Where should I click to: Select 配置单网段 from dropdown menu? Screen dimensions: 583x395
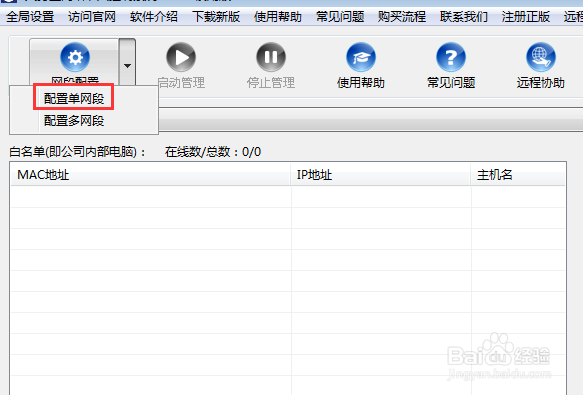74,99
